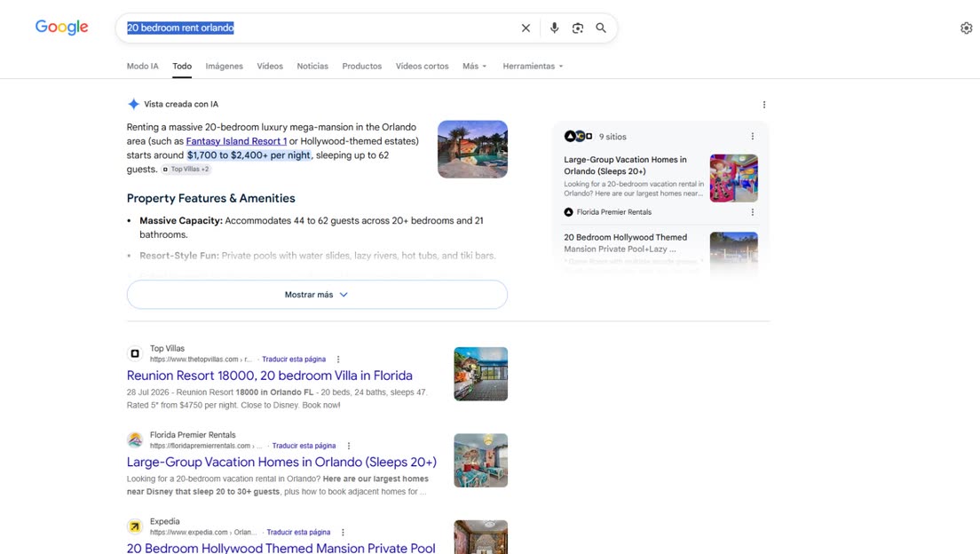
Task: Click Massive Capacity bullet text
Action: coord(312,227)
